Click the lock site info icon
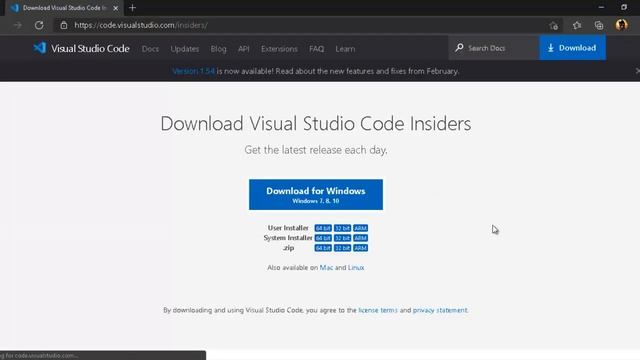Viewport: 640px width, 360px height. click(64, 25)
